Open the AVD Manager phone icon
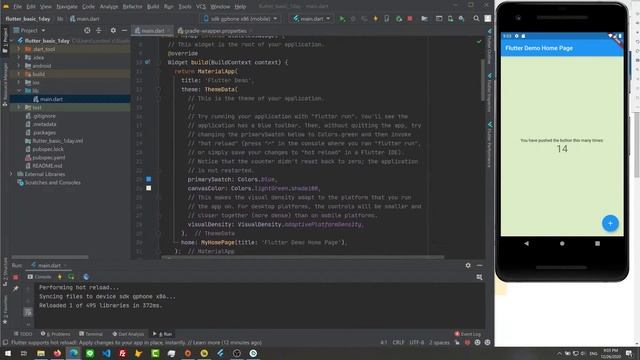640x360 pixels. tap(450, 19)
